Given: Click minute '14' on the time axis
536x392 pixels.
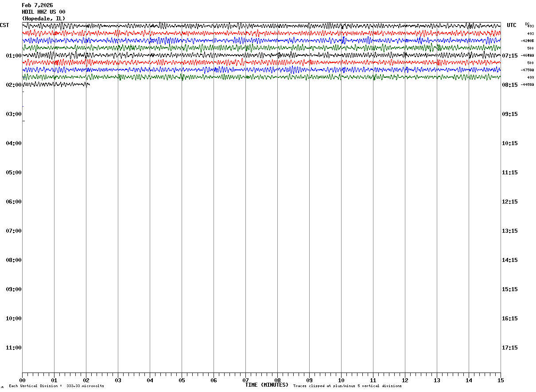Looking at the screenshot, I should (x=469, y=380).
